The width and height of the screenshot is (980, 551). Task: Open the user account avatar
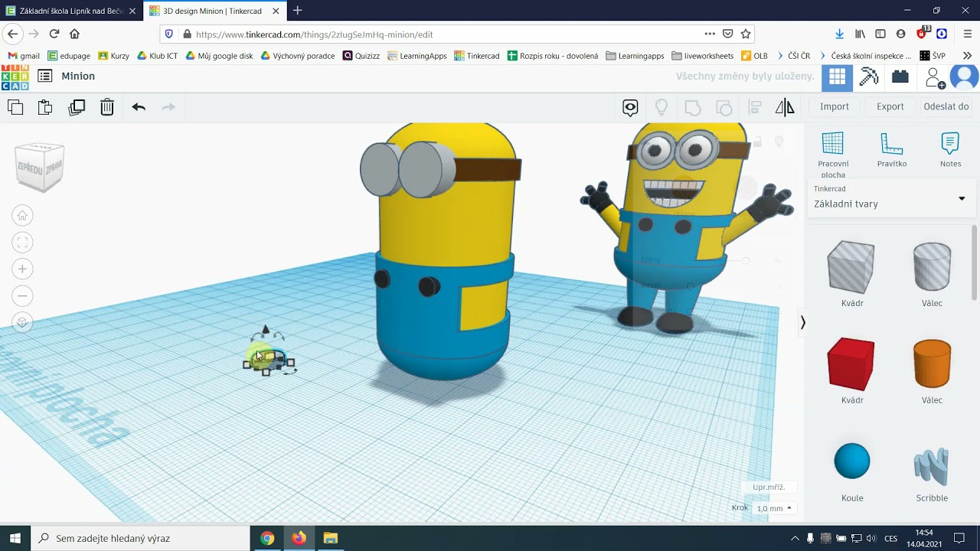[x=964, y=77]
